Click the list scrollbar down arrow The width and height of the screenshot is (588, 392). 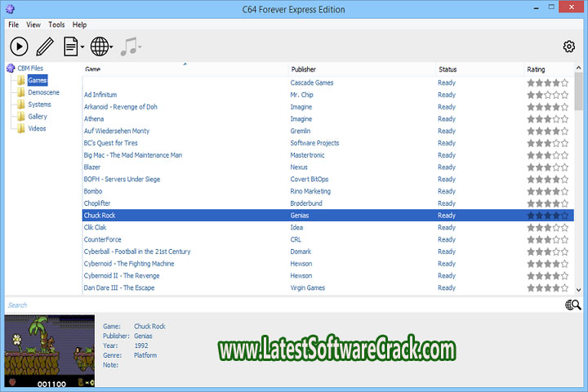point(579,290)
